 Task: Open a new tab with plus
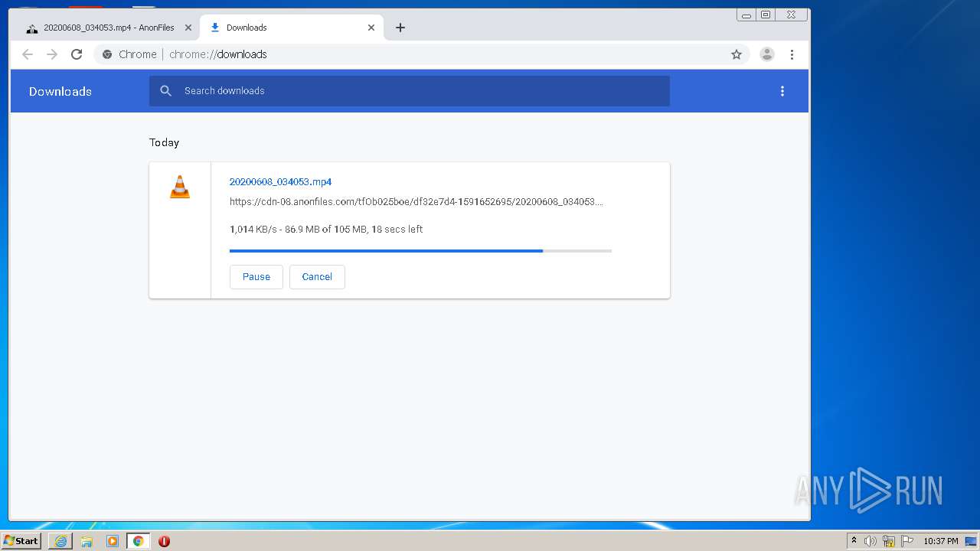(x=400, y=28)
